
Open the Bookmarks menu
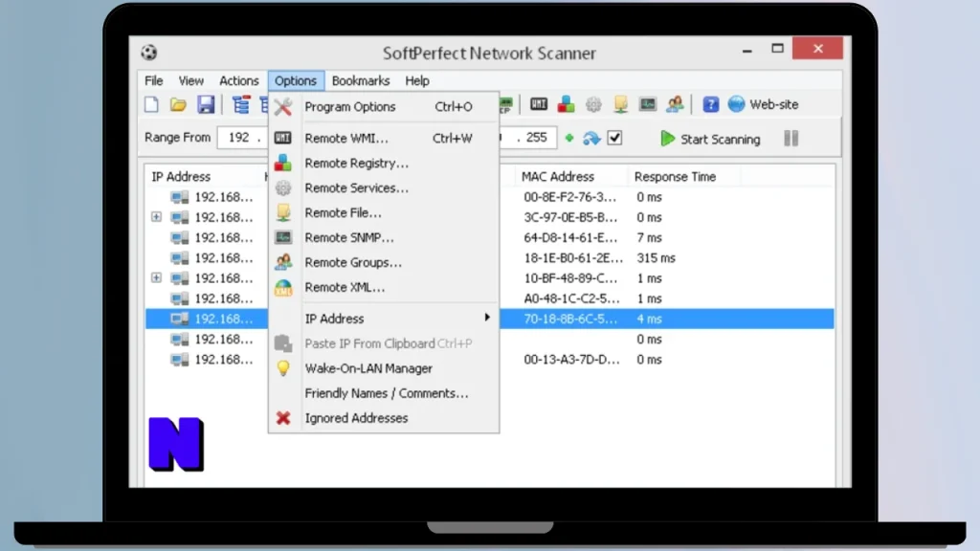tap(361, 80)
